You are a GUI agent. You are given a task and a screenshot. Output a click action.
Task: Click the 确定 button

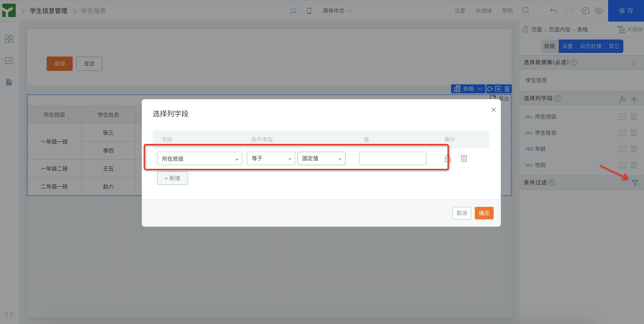[484, 213]
